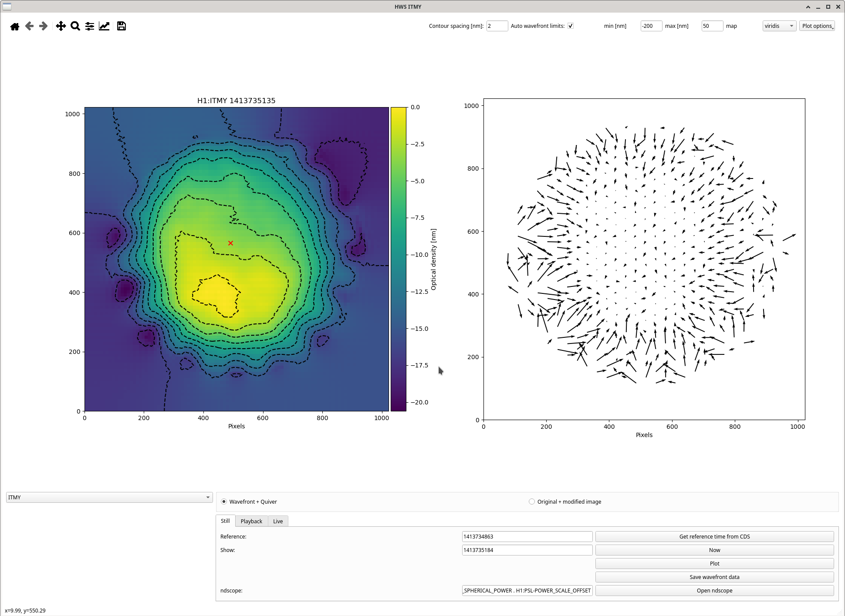The image size is (845, 616).
Task: Expand the ITMY optic selector dropdown
Action: point(109,498)
